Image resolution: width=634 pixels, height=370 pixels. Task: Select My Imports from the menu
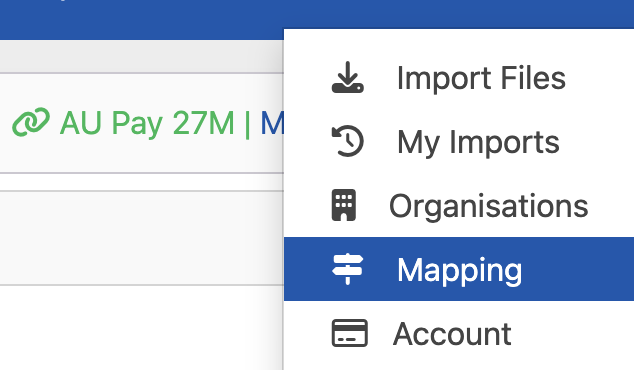click(459, 142)
